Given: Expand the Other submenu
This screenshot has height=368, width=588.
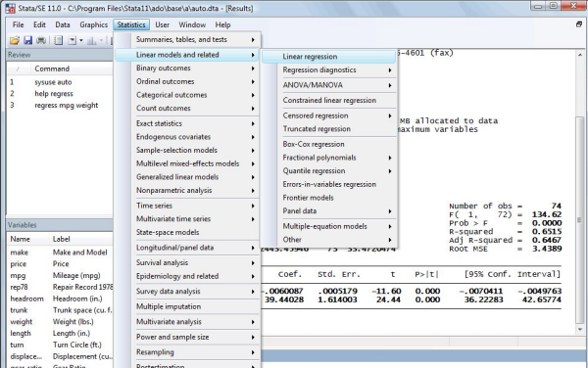Looking at the screenshot, I should pyautogui.click(x=328, y=240).
